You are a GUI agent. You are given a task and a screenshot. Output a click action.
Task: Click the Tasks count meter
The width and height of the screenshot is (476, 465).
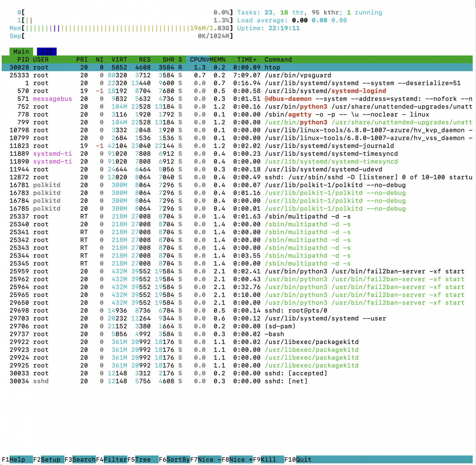click(x=309, y=13)
